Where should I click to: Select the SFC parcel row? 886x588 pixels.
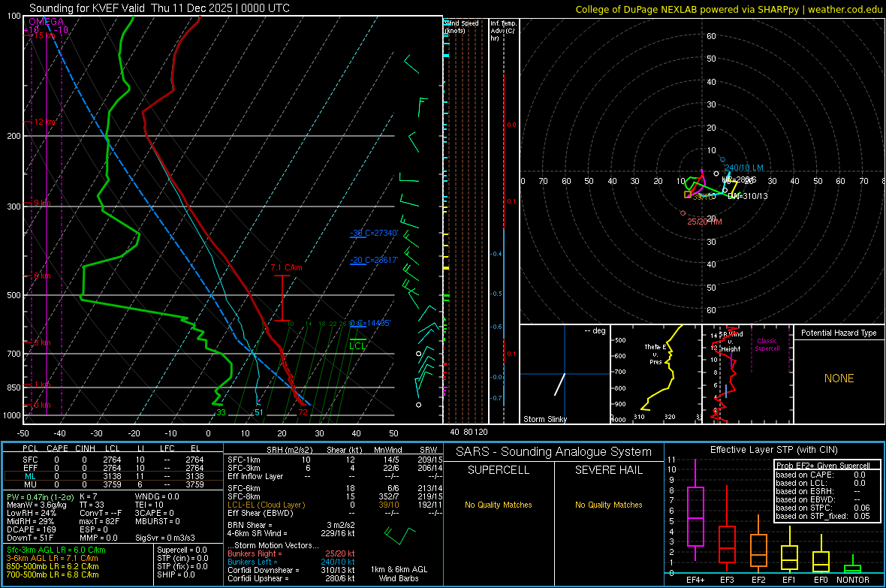[113, 460]
